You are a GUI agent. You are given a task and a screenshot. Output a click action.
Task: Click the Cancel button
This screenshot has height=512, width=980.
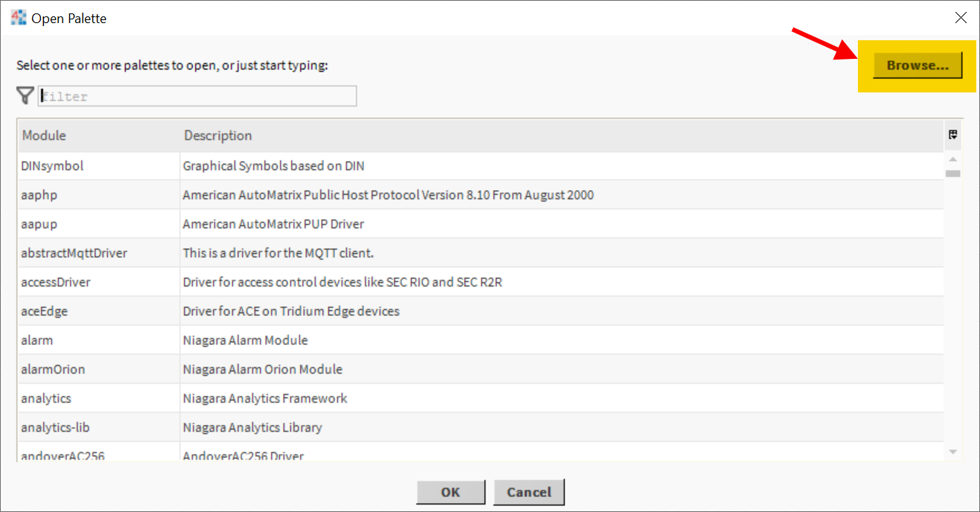(x=529, y=492)
